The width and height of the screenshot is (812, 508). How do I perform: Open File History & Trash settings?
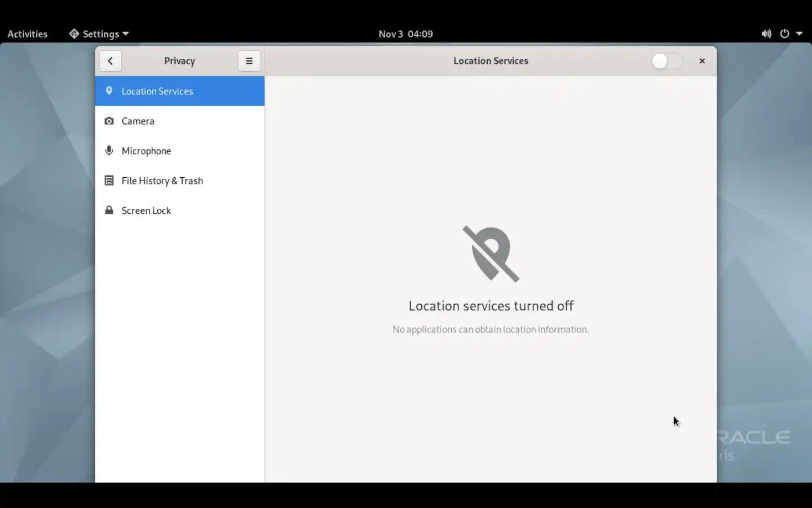click(180, 181)
